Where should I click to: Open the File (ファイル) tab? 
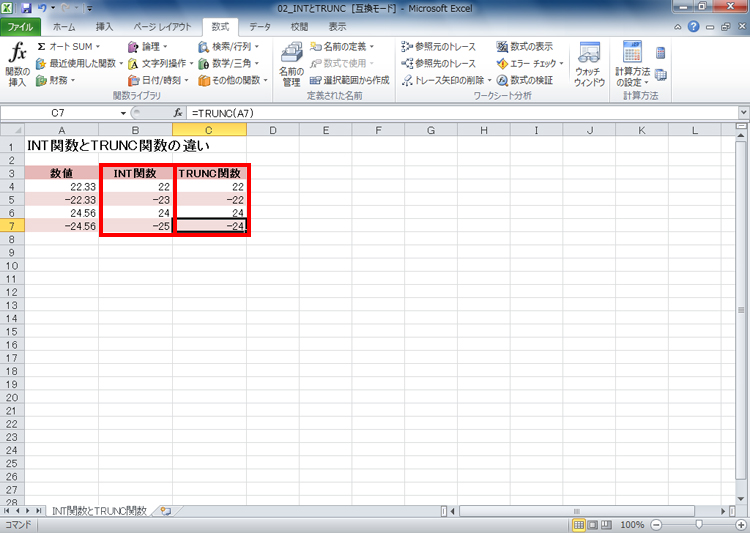(x=20, y=27)
